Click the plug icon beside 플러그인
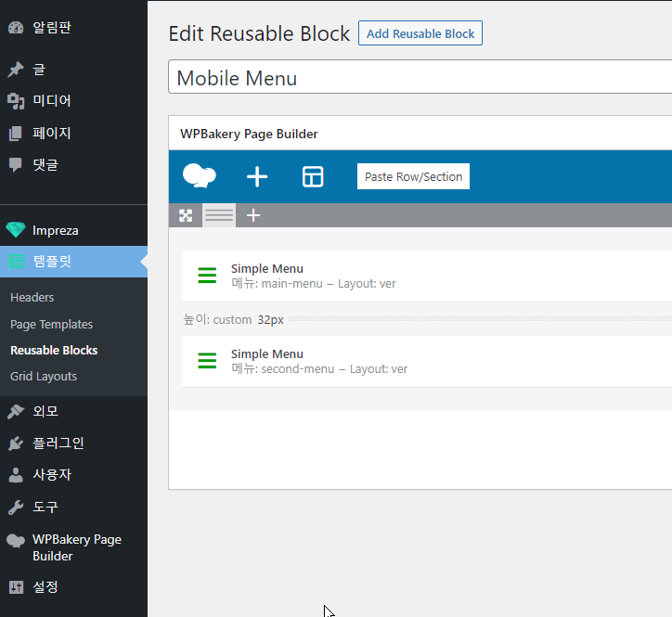The height and width of the screenshot is (617, 672). [x=16, y=443]
